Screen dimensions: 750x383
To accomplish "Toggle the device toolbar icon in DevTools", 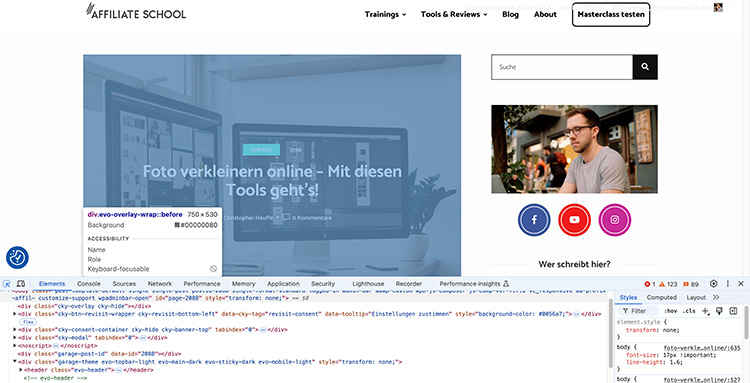I will coord(21,284).
